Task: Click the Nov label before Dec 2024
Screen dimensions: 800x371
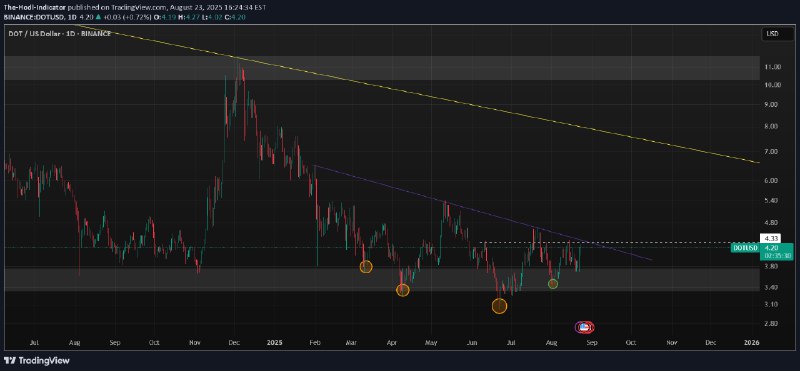Action: (195, 342)
